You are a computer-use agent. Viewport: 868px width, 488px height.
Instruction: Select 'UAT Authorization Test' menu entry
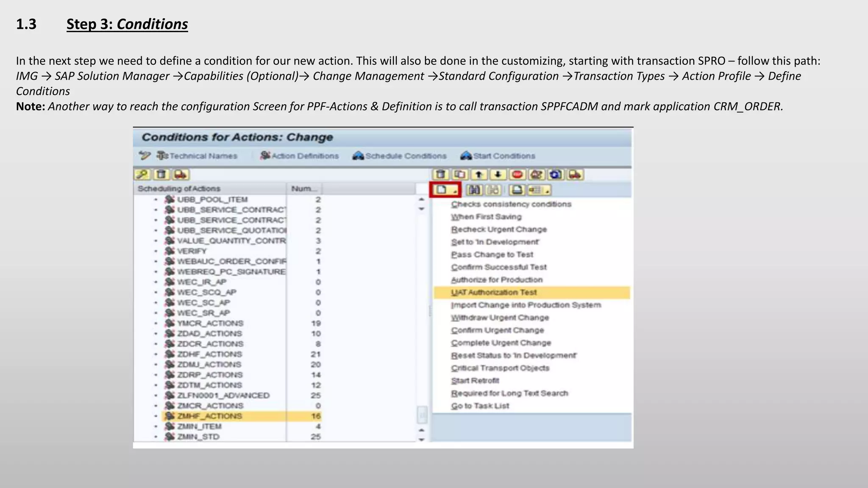tap(494, 292)
